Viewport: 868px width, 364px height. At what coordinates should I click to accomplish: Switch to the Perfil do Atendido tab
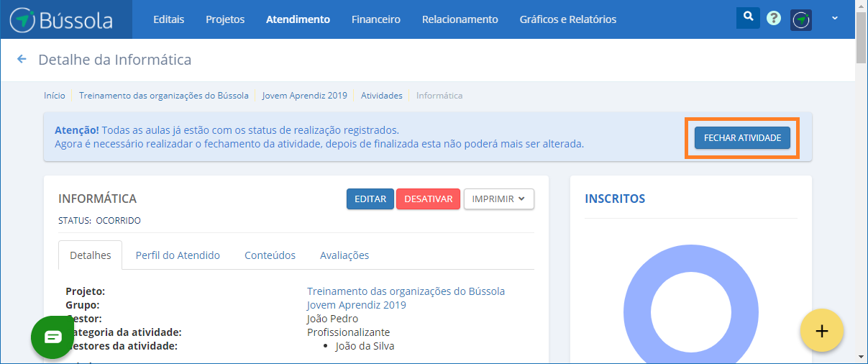pyautogui.click(x=178, y=255)
